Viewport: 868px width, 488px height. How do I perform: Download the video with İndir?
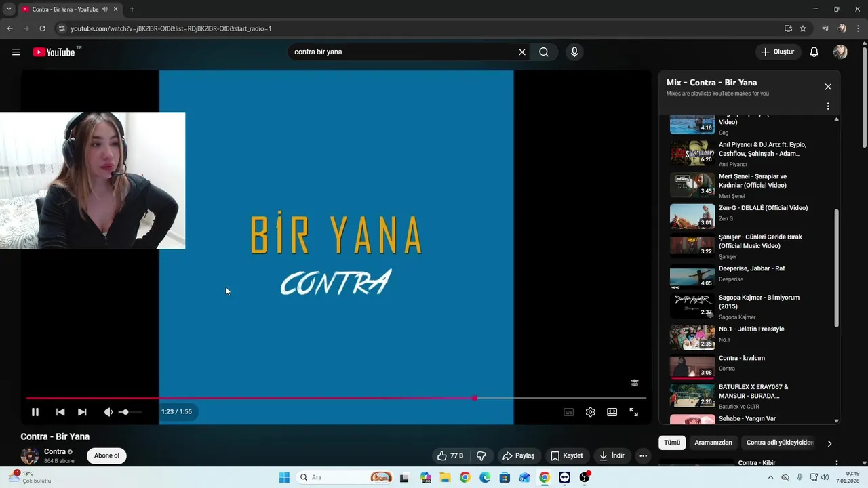[611, 455]
